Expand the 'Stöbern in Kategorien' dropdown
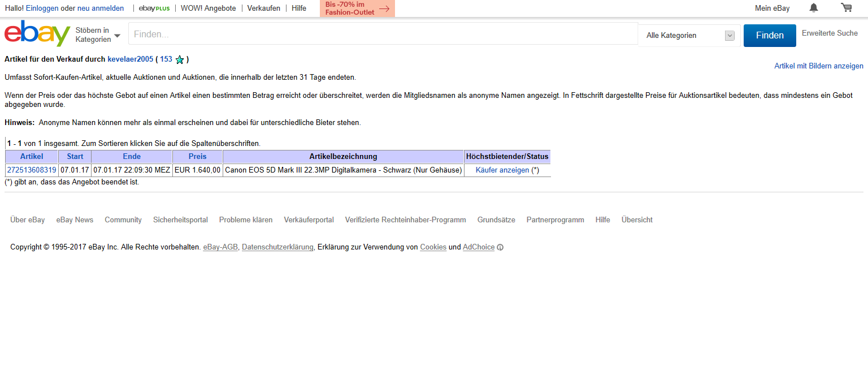Image resolution: width=868 pixels, height=370 pixels. 98,35
